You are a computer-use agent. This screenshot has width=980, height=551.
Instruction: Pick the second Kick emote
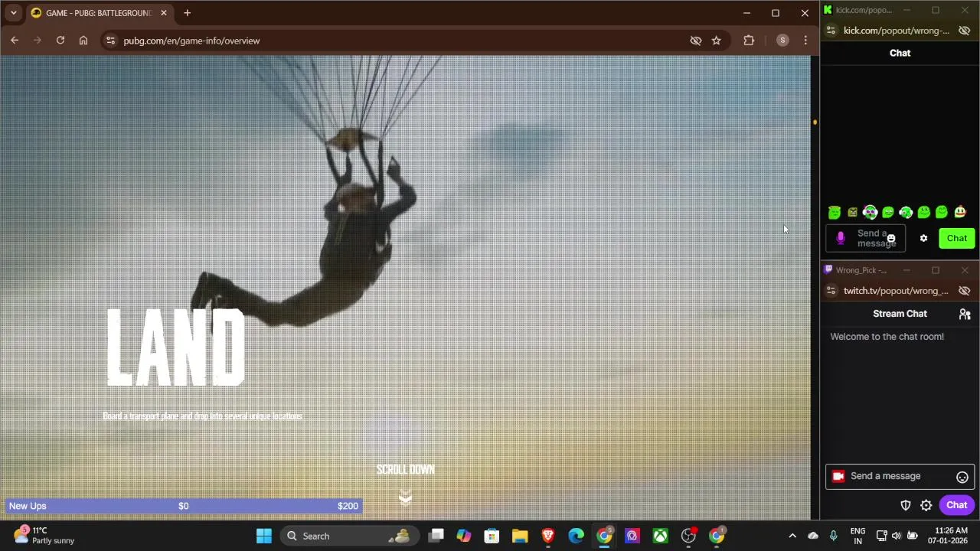(852, 213)
